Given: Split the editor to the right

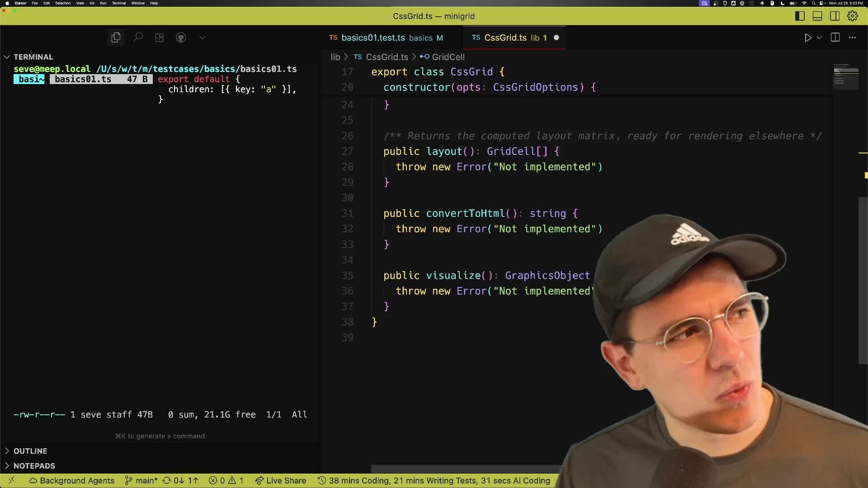Looking at the screenshot, I should pyautogui.click(x=835, y=38).
